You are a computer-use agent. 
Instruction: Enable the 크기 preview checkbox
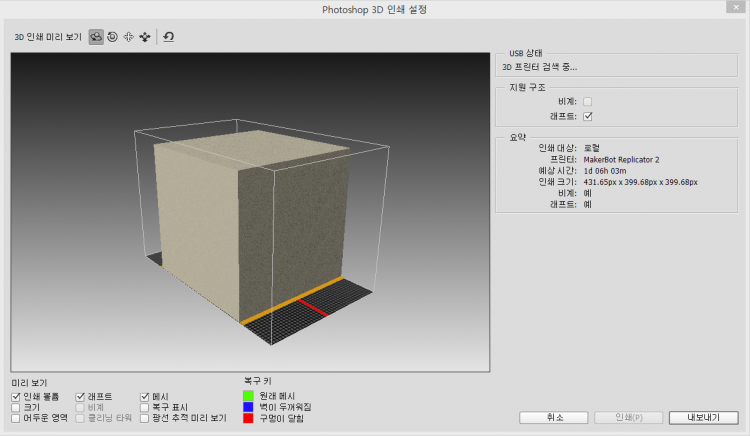[x=16, y=407]
